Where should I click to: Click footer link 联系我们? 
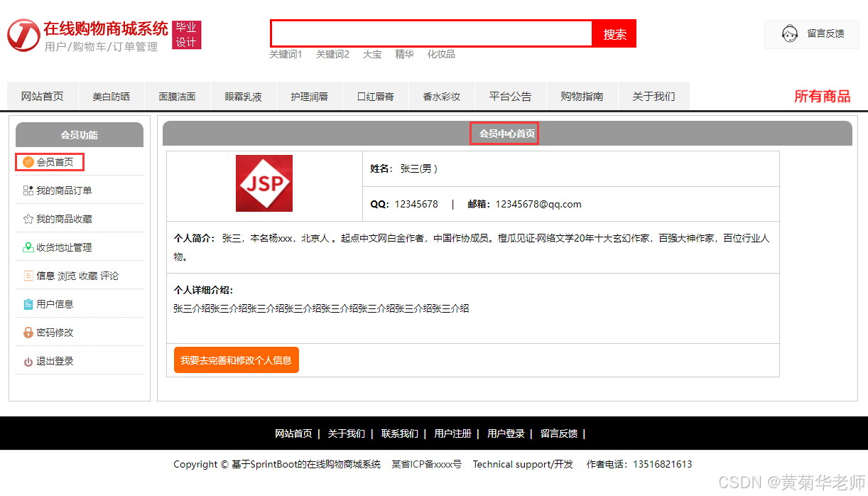400,433
